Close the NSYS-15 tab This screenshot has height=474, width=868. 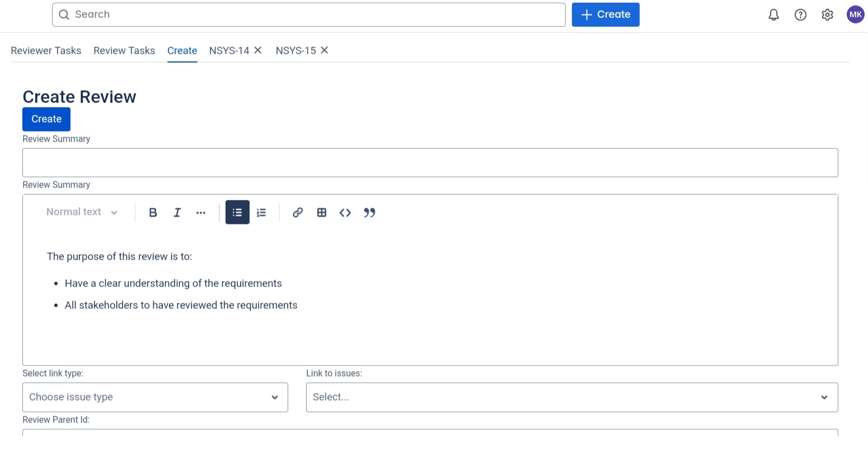tap(324, 50)
